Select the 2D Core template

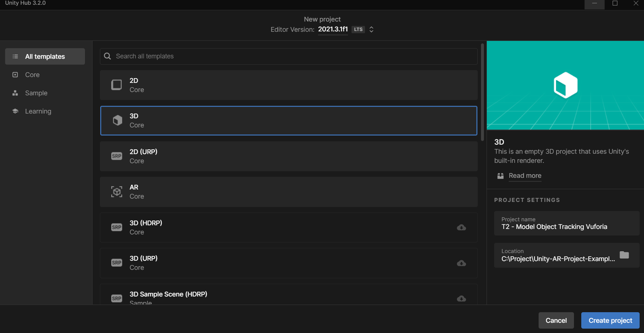289,85
